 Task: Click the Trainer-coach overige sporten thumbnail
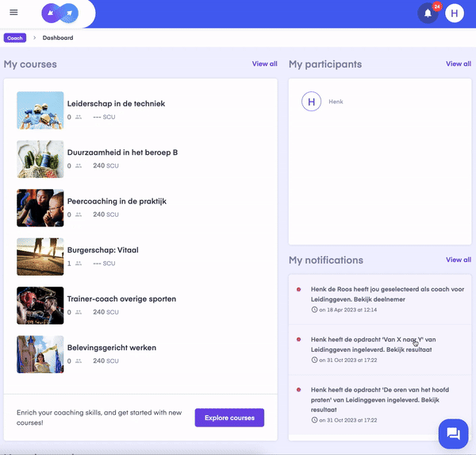tap(40, 306)
